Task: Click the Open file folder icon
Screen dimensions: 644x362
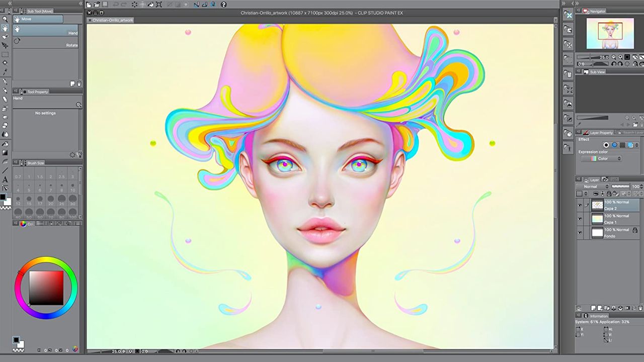Action: (x=97, y=5)
